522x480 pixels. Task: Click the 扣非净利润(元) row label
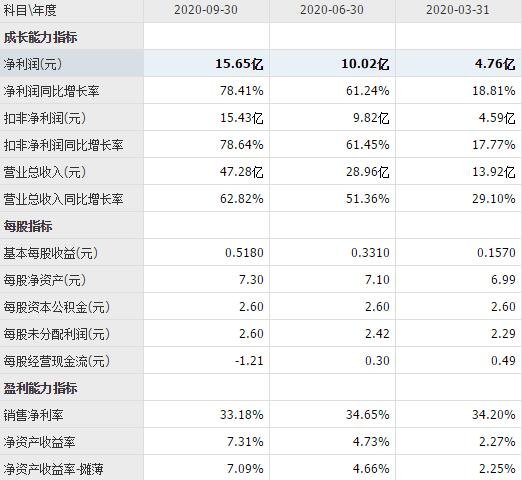45,118
